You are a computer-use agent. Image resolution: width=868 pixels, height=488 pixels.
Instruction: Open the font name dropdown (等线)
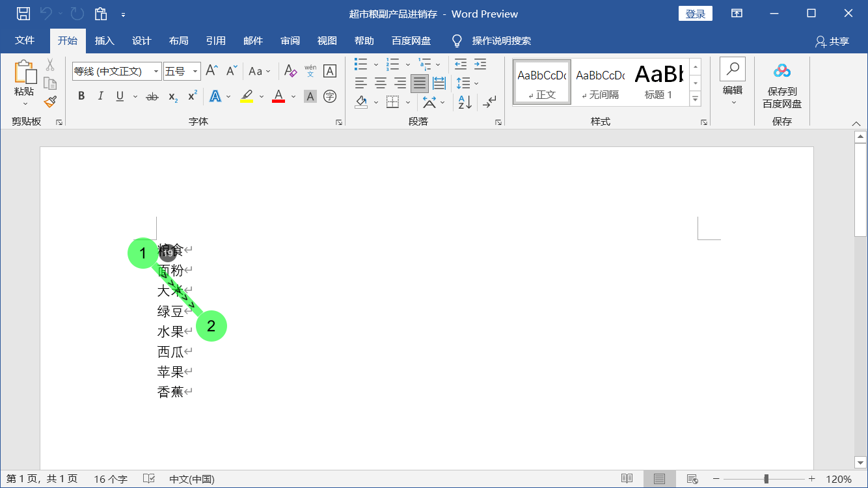click(x=156, y=72)
